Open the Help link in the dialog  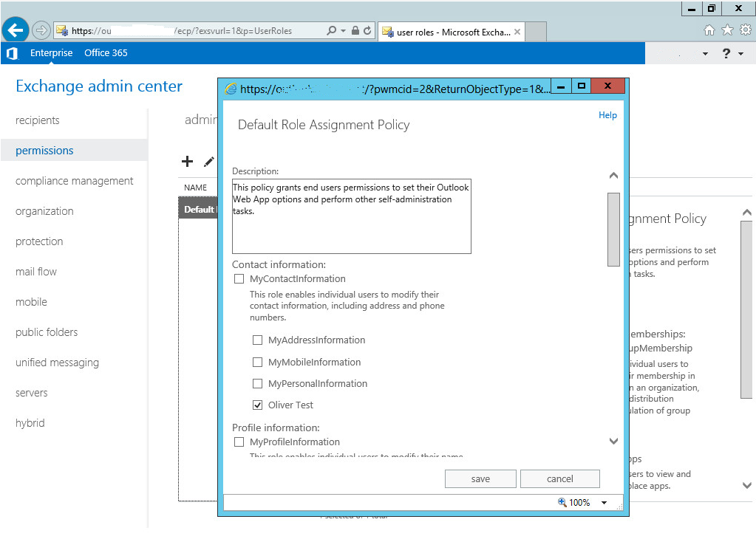[x=607, y=115]
